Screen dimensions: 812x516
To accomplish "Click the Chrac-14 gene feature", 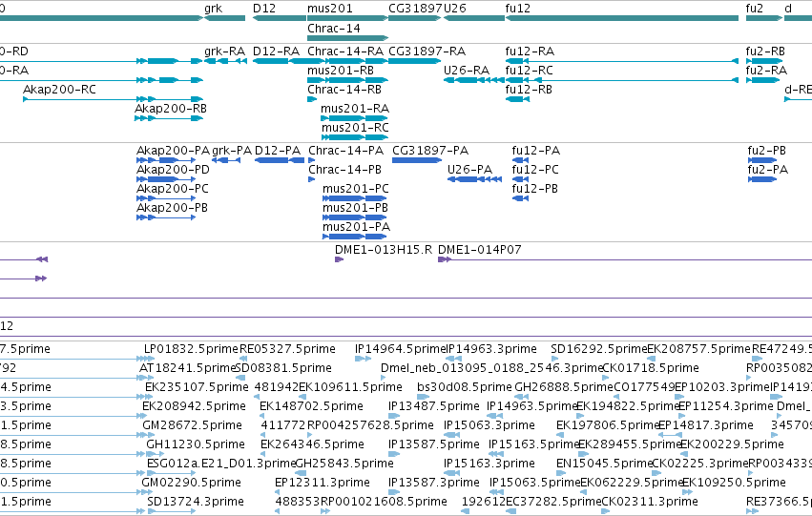I will point(347,38).
